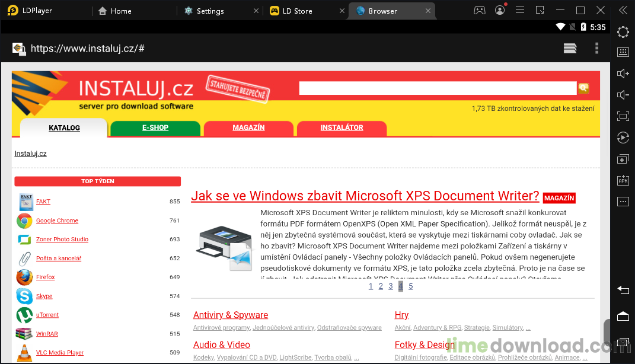This screenshot has width=635, height=364.
Task: Open Antiviry & Spyware category
Action: click(231, 315)
